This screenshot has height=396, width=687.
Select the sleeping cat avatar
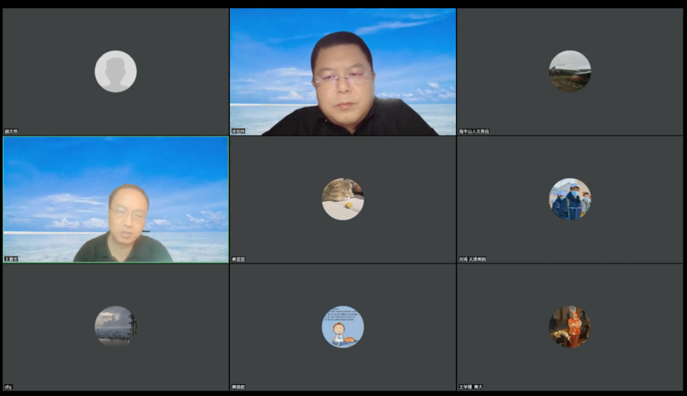click(343, 199)
